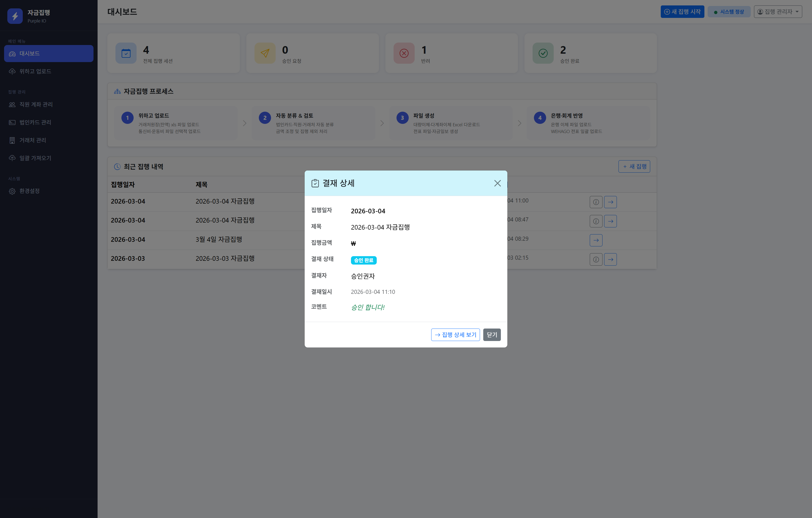The height and width of the screenshot is (518, 812).
Task: Click arrow icon on 08:47 row
Action: 610,221
